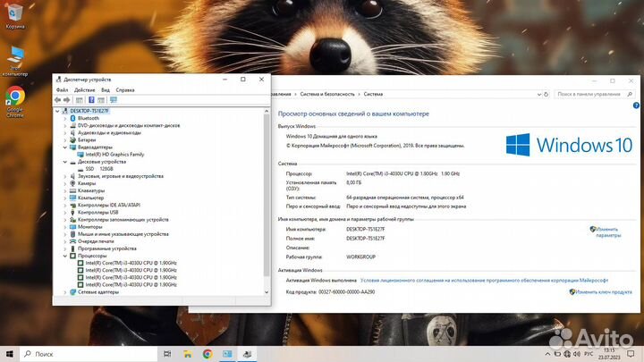
Task: Click Device Manager vertical scrollbar track
Action: tap(267, 201)
